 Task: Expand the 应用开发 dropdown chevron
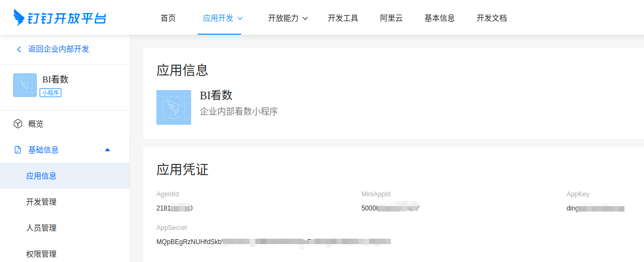click(x=240, y=18)
